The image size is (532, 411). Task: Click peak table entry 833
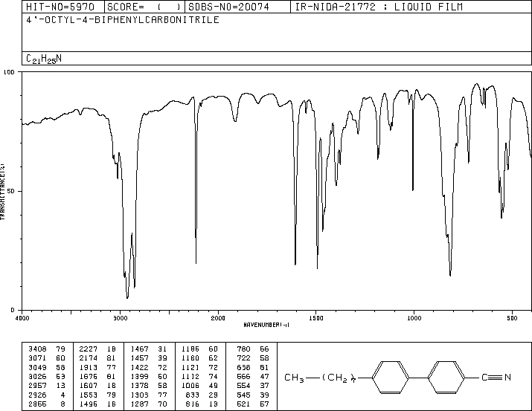[193, 395]
